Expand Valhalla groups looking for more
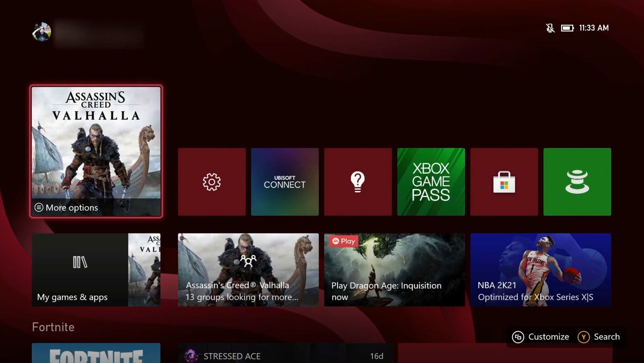The image size is (644, 363). point(248,269)
